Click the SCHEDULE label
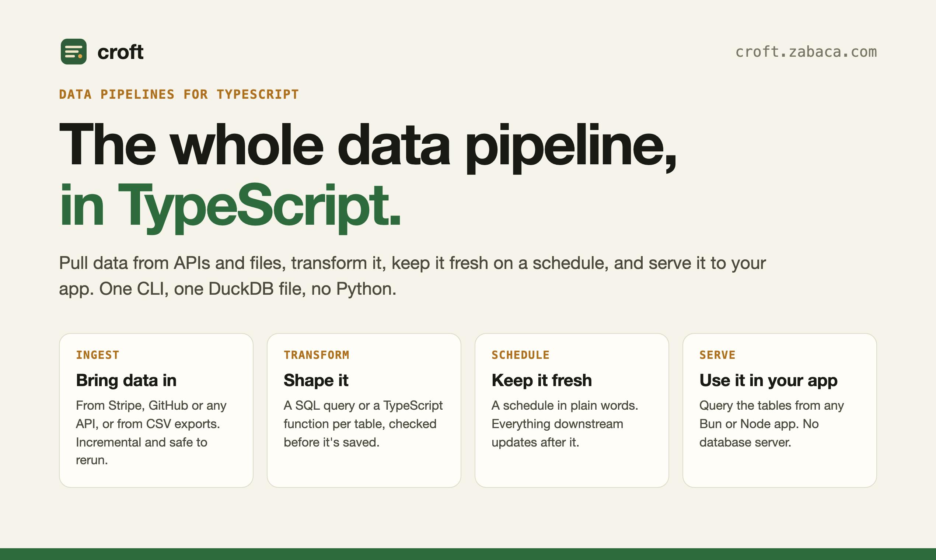This screenshot has width=936, height=560. (x=520, y=355)
